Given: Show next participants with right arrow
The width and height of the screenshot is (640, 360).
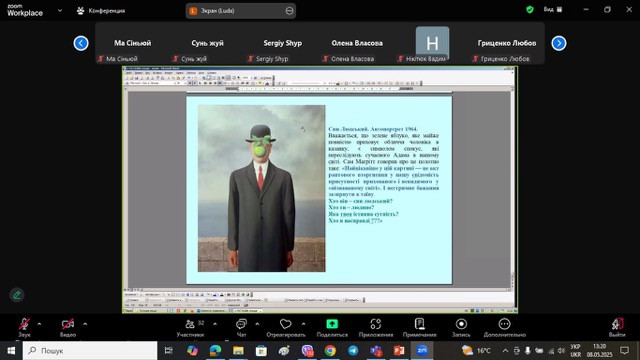Looking at the screenshot, I should coord(559,43).
